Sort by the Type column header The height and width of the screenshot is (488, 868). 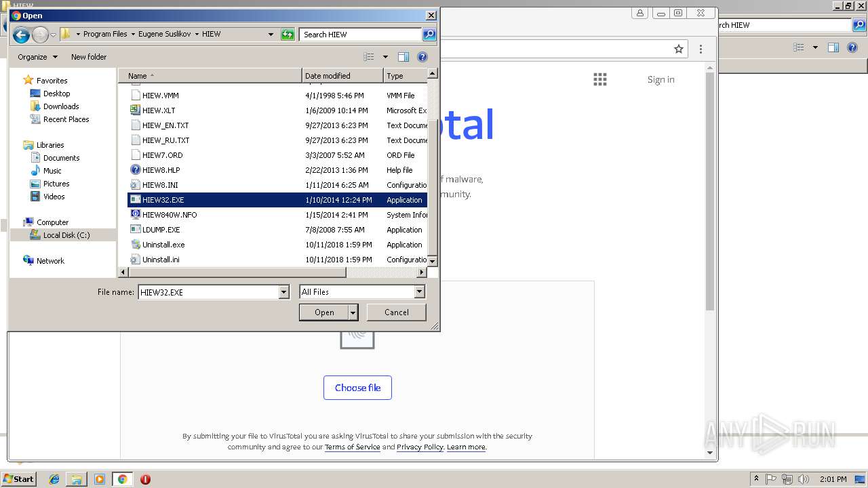click(x=405, y=76)
